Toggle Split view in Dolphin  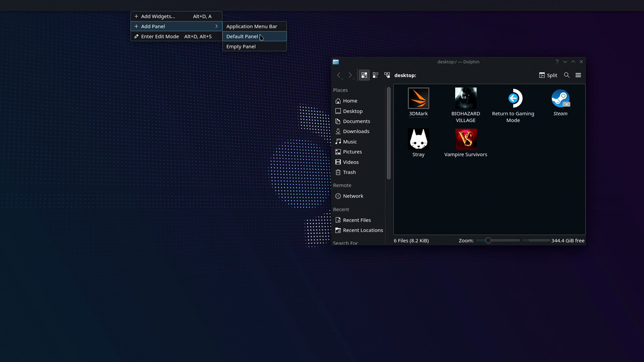coord(548,75)
